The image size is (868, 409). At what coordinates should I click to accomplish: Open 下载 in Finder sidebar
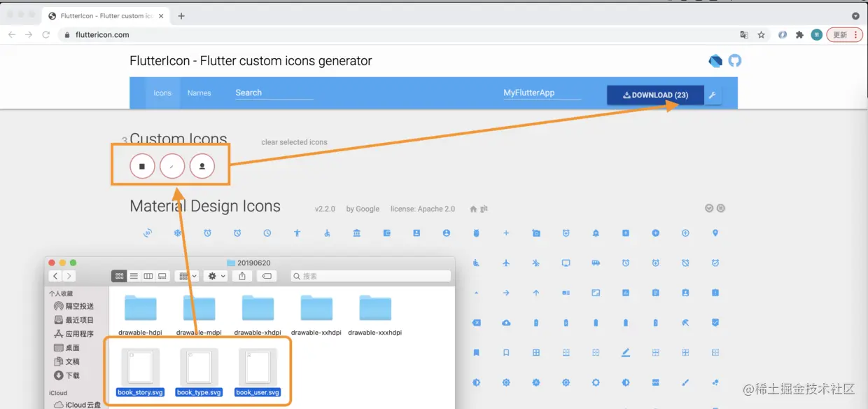coord(67,376)
